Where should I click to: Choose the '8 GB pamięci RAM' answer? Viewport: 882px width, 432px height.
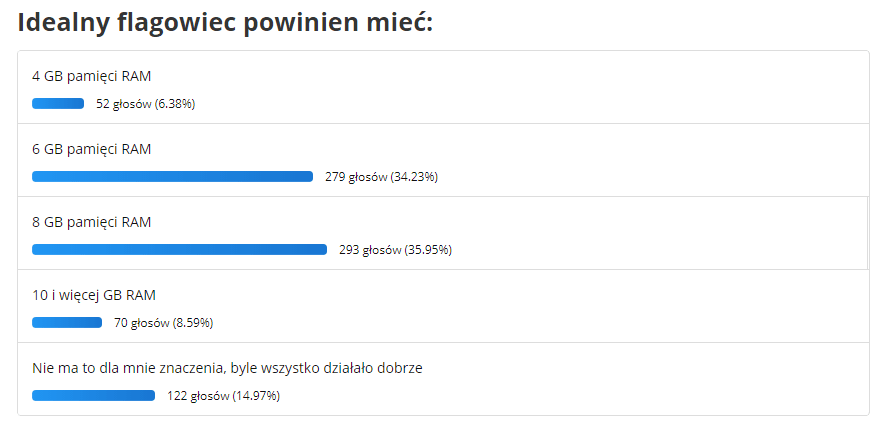click(91, 222)
